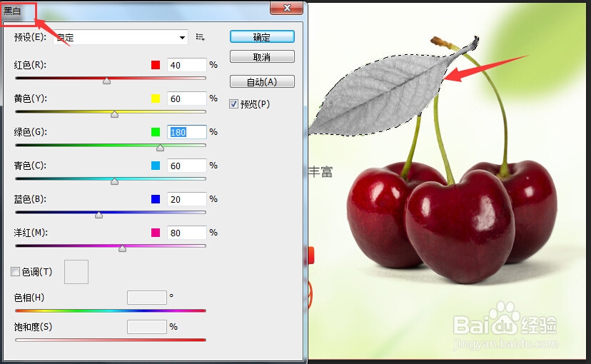Close the 黑白 dialog with X
The height and width of the screenshot is (364, 591).
(287, 8)
